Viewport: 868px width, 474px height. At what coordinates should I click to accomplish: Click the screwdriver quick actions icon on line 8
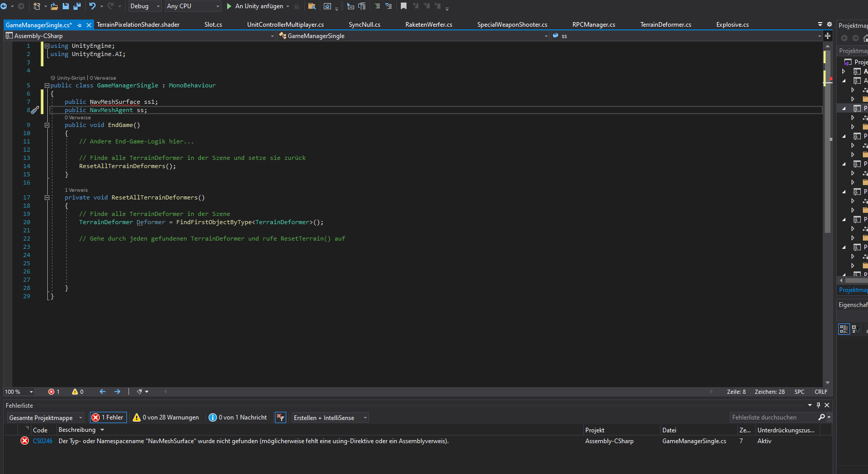click(35, 110)
